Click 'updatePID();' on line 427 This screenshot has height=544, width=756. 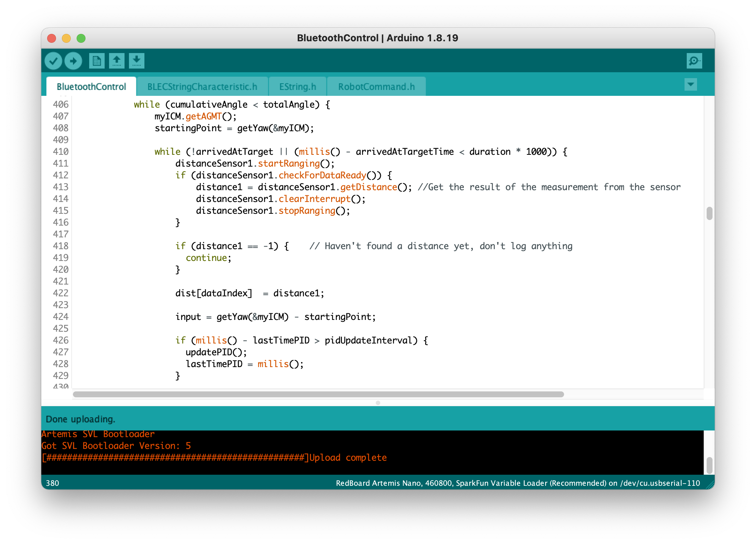(x=216, y=352)
